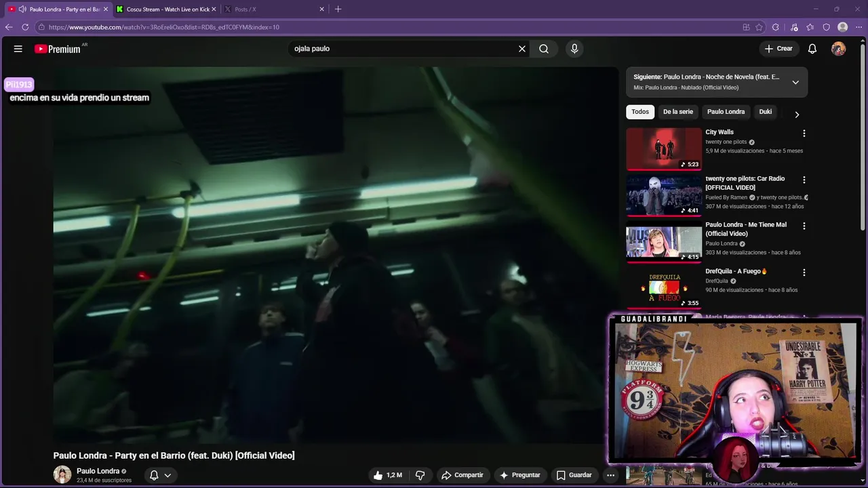Image resolution: width=868 pixels, height=488 pixels.
Task: Dislike the video with thumbs down
Action: (x=420, y=475)
